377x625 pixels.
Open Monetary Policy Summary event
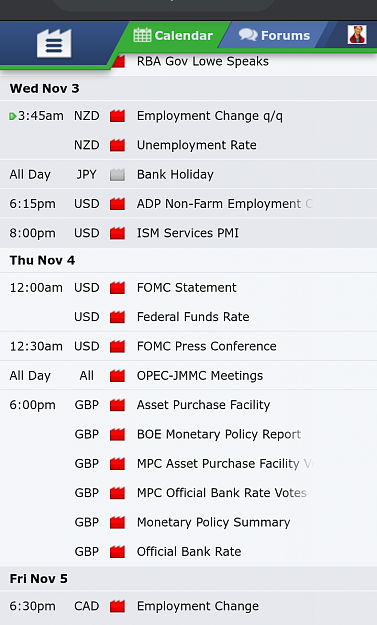coord(213,522)
